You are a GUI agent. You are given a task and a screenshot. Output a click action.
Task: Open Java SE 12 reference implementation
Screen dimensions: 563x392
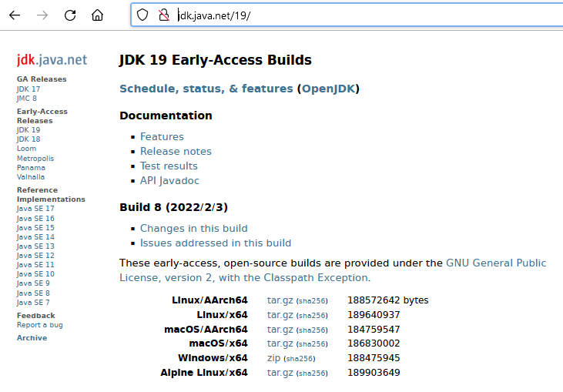coord(35,256)
